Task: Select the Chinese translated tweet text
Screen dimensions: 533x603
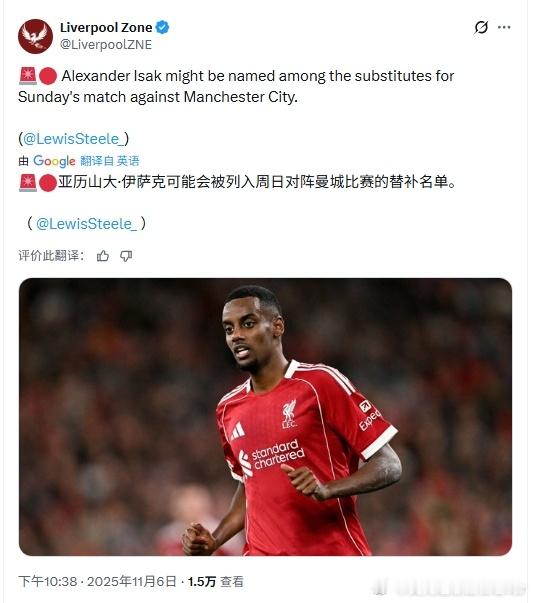Action: pyautogui.click(x=257, y=182)
